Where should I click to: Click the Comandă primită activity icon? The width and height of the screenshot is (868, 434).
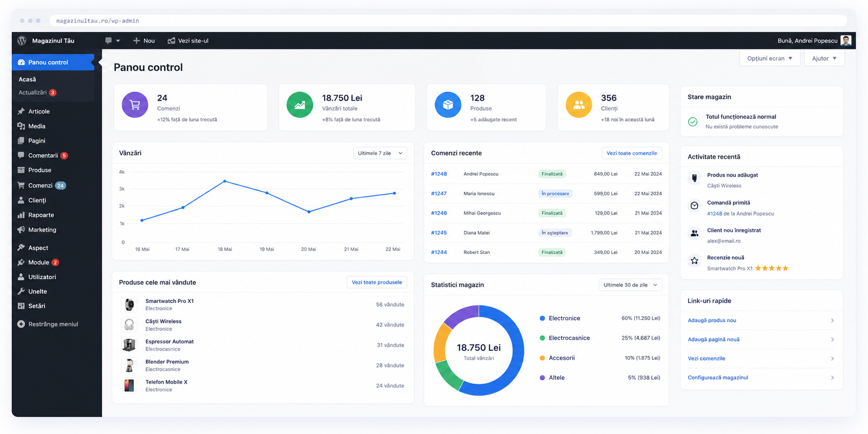point(694,206)
